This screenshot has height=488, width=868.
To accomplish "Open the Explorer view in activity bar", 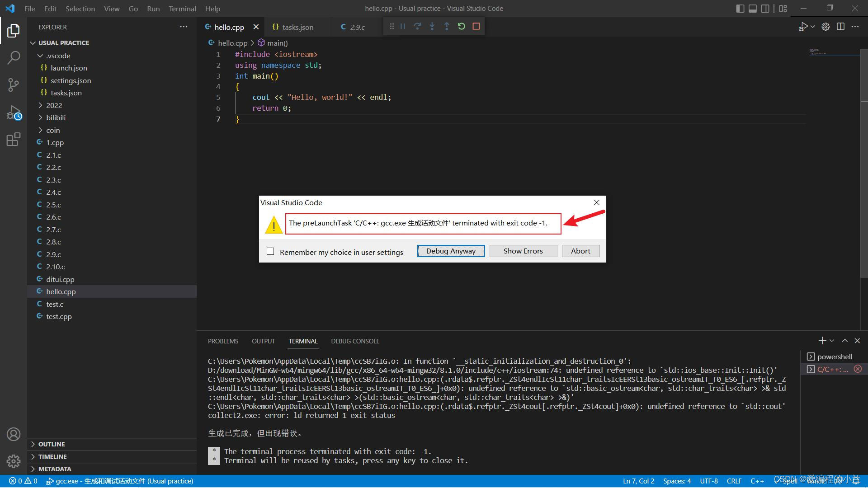I will click(14, 31).
